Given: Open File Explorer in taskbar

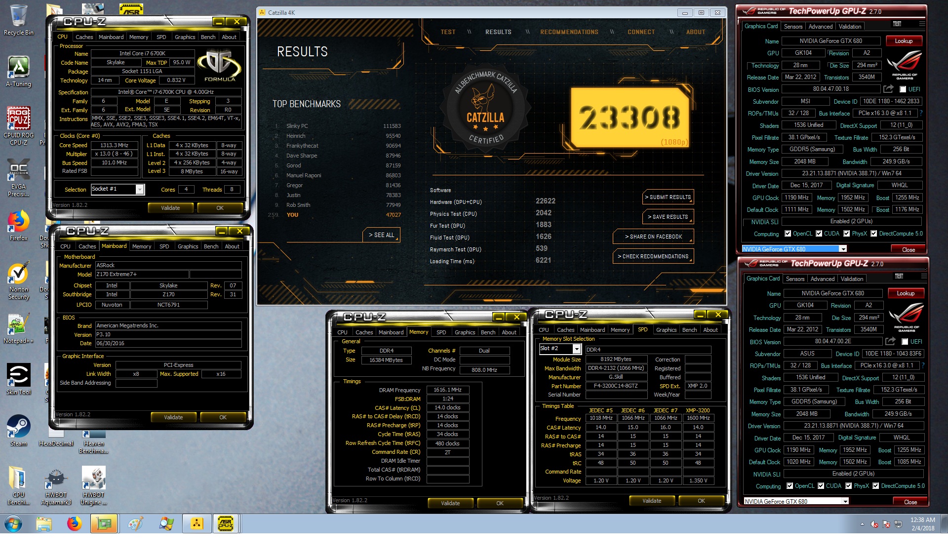Looking at the screenshot, I should (x=44, y=523).
